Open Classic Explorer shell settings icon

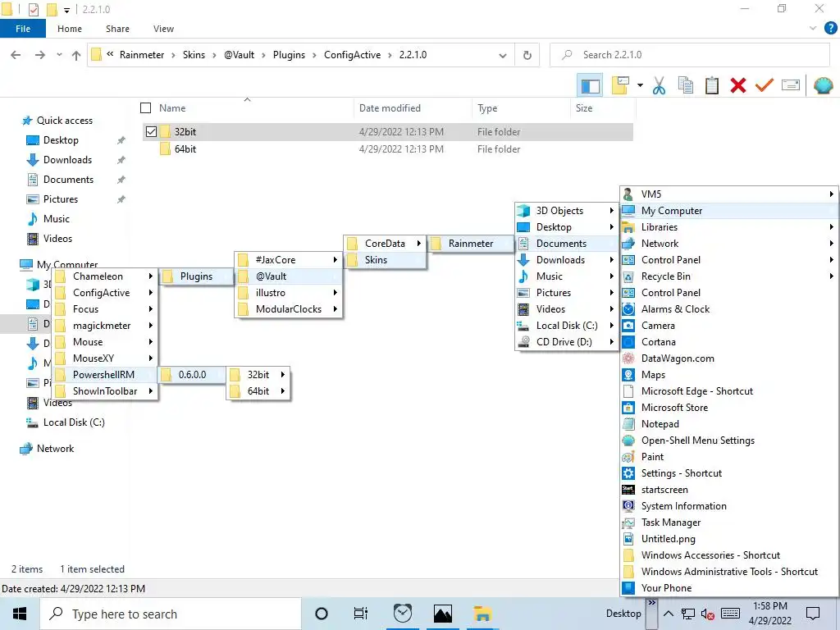click(824, 85)
